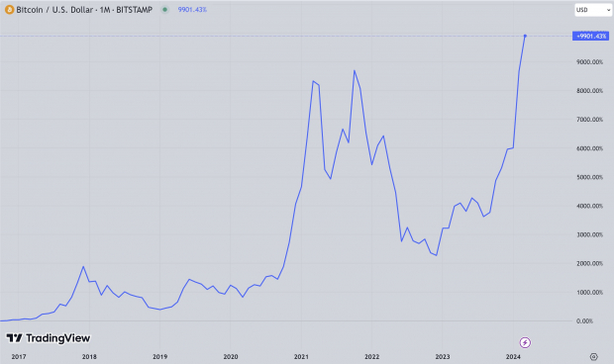Click the 4000.00% scale label
This screenshot has height=364, width=614.
tap(589, 206)
